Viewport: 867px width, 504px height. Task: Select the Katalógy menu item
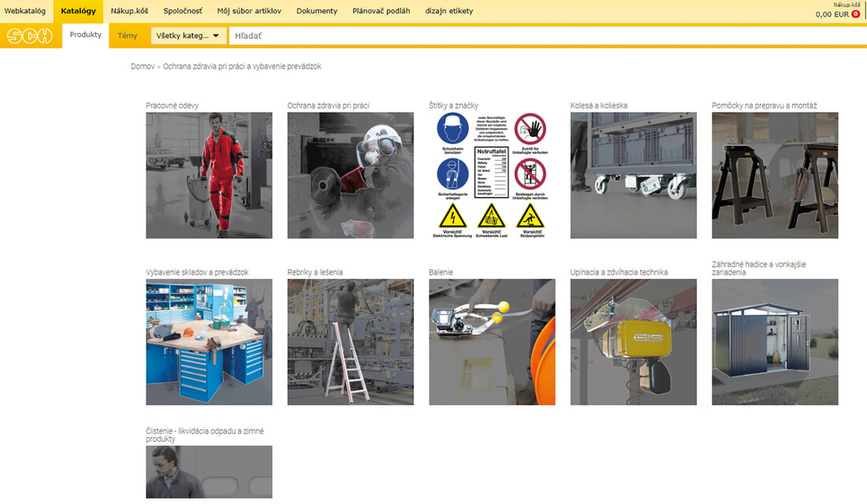79,11
